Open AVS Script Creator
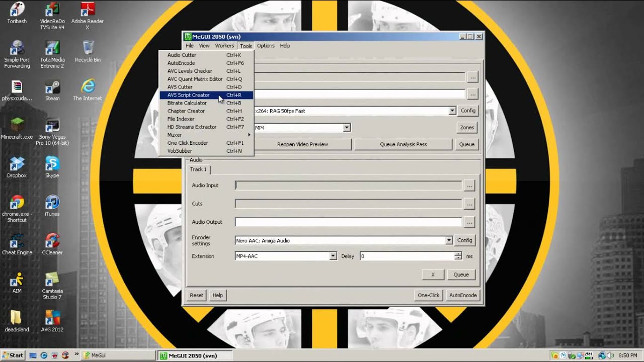644x362 pixels. pyautogui.click(x=206, y=95)
